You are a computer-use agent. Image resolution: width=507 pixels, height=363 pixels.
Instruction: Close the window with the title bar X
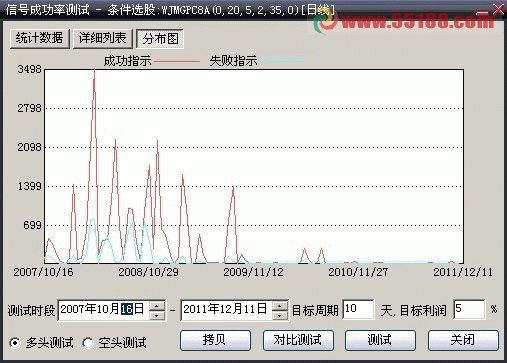498,9
